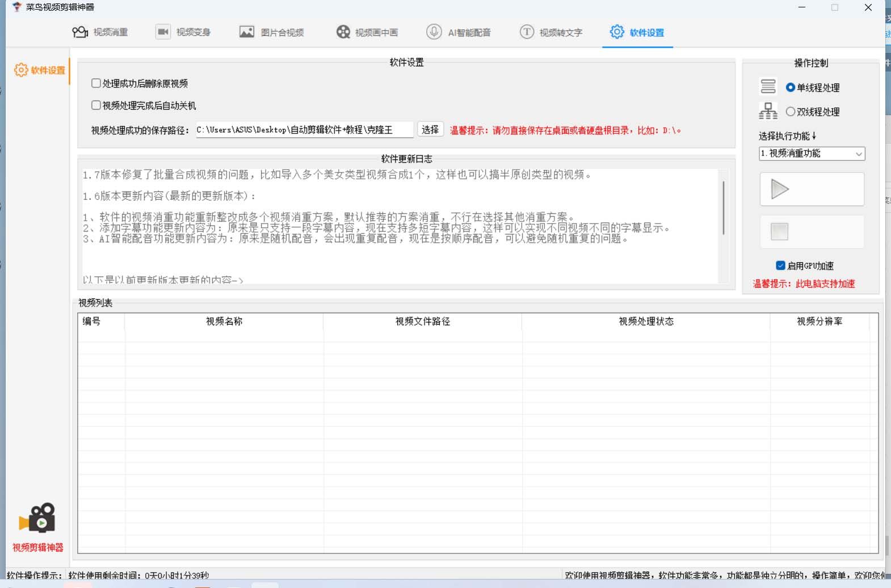The width and height of the screenshot is (891, 588).
Task: Enable 处理成功后删除原视频 checkbox
Action: pyautogui.click(x=96, y=83)
